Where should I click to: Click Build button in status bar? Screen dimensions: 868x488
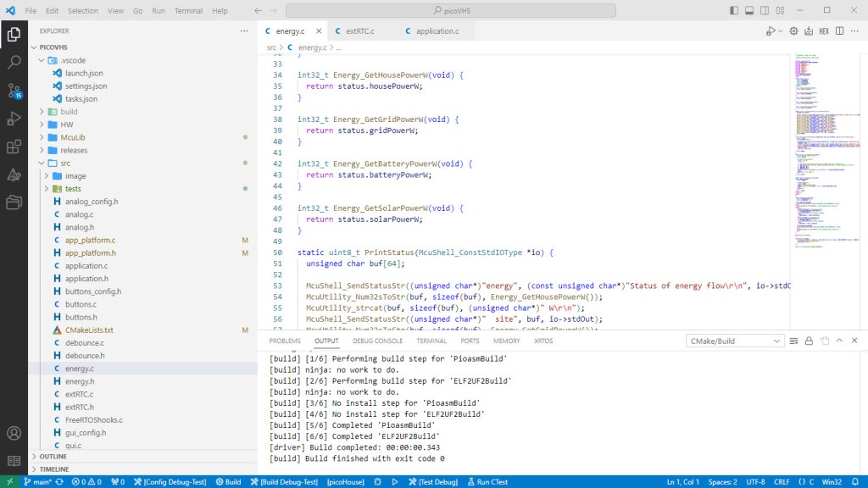coord(228,482)
